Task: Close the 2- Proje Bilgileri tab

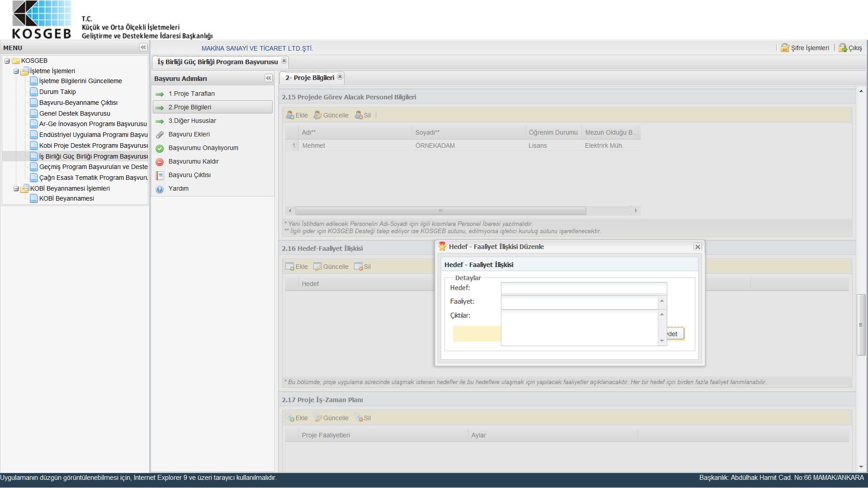Action: click(340, 77)
